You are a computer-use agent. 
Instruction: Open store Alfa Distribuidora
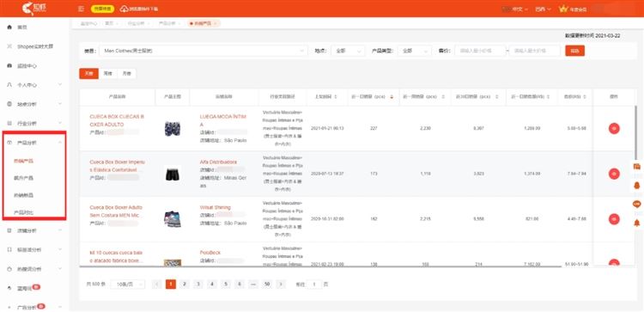point(218,162)
